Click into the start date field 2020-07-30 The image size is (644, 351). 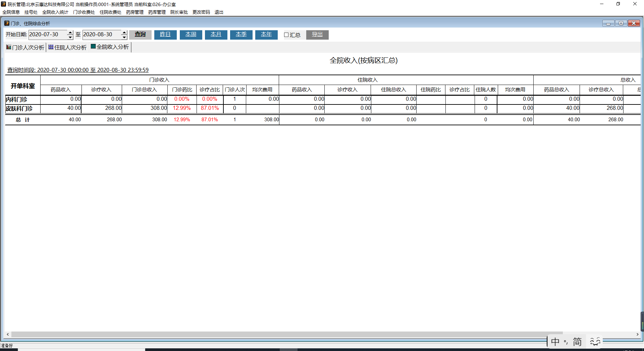tap(47, 35)
